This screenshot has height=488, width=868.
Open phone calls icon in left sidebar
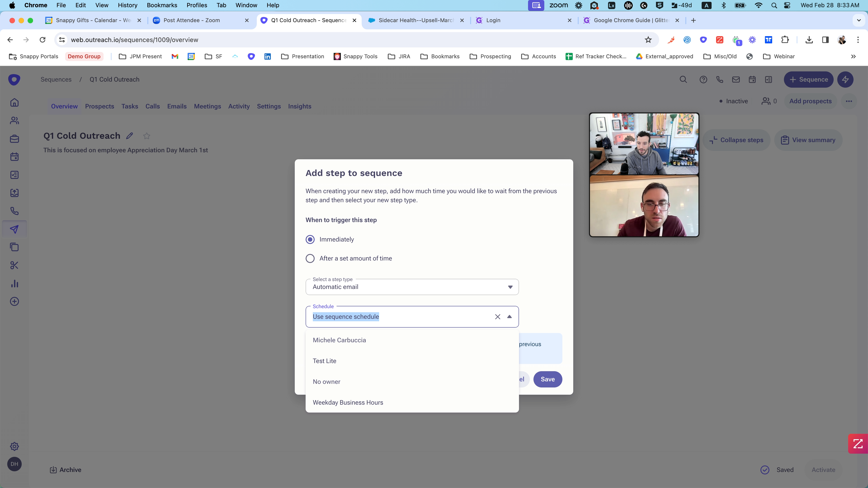pos(14,211)
